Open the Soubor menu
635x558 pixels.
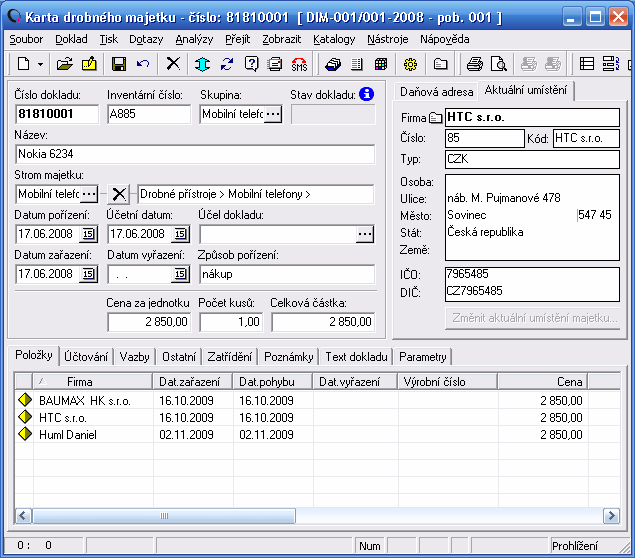pos(26,39)
